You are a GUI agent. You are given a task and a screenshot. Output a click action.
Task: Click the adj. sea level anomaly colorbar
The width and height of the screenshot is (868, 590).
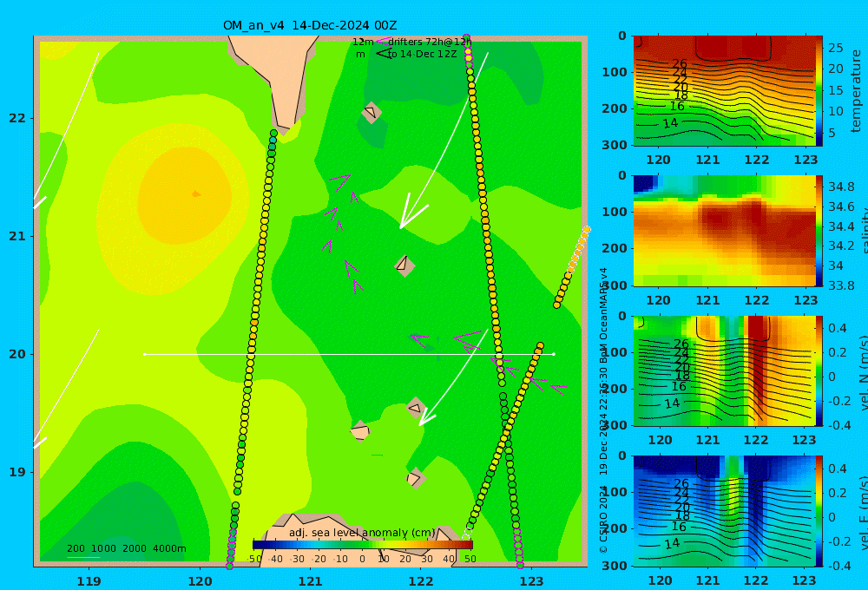(x=363, y=545)
